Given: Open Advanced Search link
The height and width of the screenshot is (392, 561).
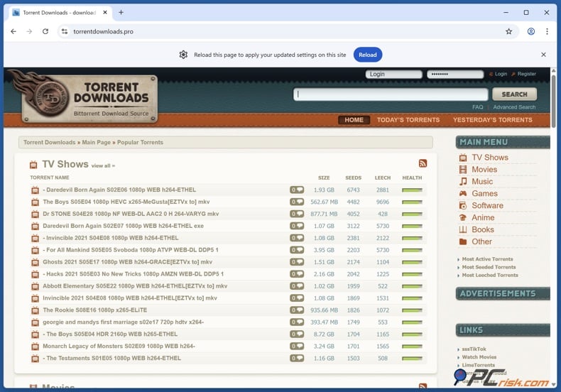Looking at the screenshot, I should (514, 107).
